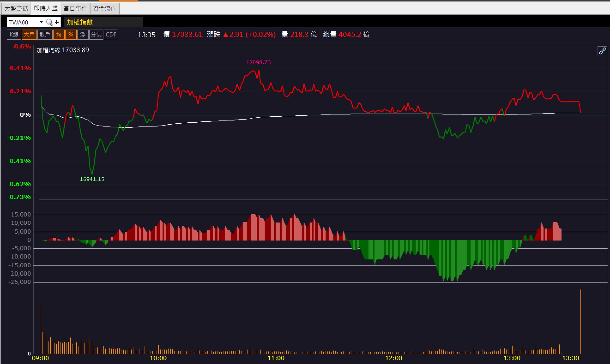610x364 pixels.
Task: Toggle the 散戶 indicator button
Action: click(45, 35)
